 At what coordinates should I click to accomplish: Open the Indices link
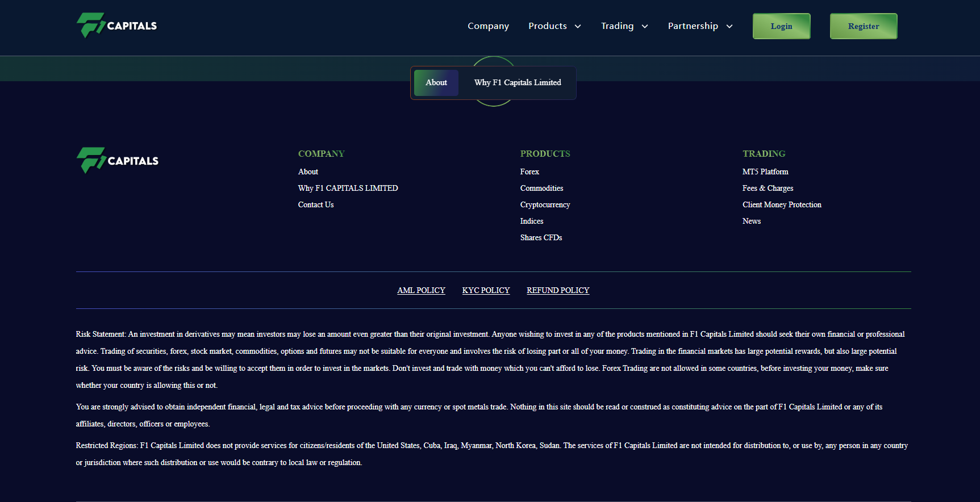[x=532, y=221]
